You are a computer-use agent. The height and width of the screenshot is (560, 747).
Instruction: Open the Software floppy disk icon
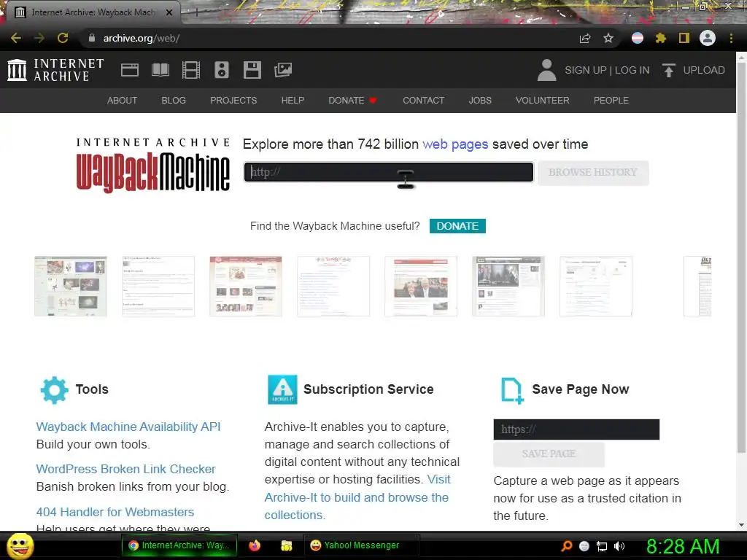point(252,70)
